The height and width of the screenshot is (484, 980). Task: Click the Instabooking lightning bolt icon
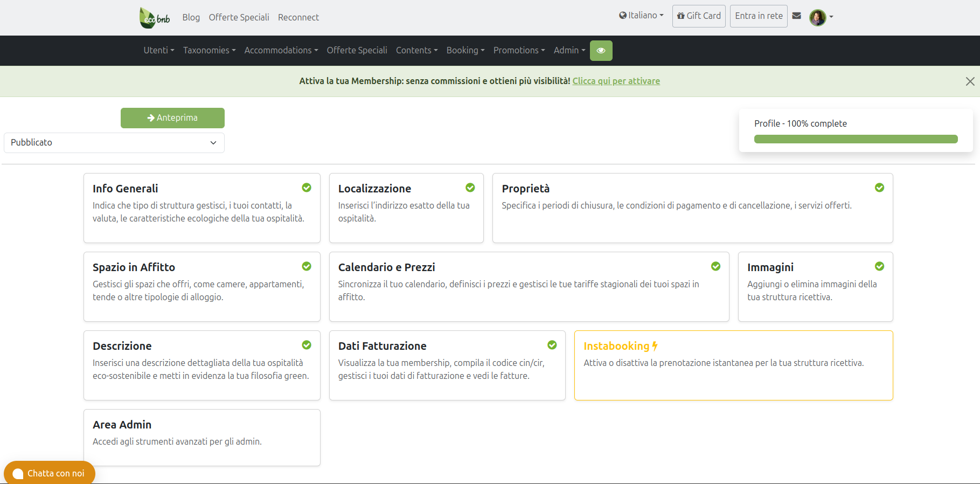click(x=655, y=346)
